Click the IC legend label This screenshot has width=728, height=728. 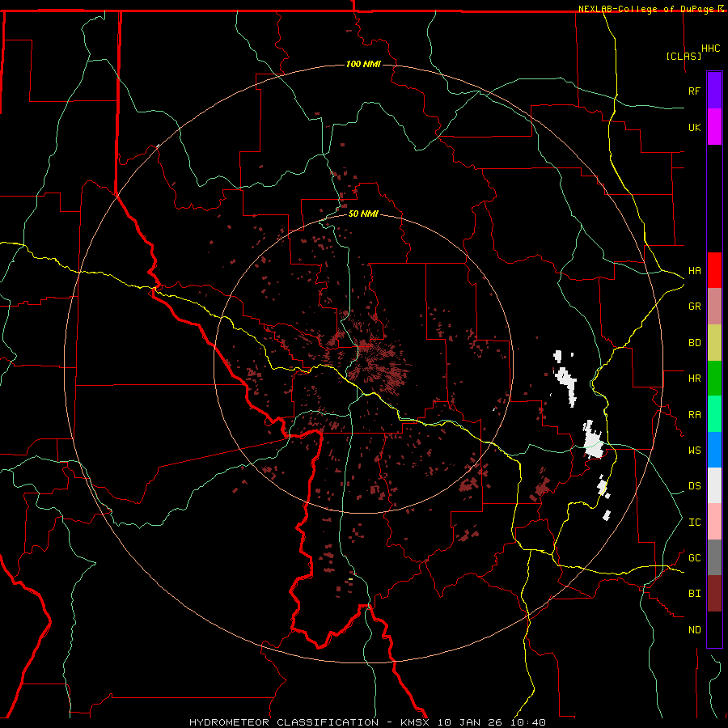694,522
